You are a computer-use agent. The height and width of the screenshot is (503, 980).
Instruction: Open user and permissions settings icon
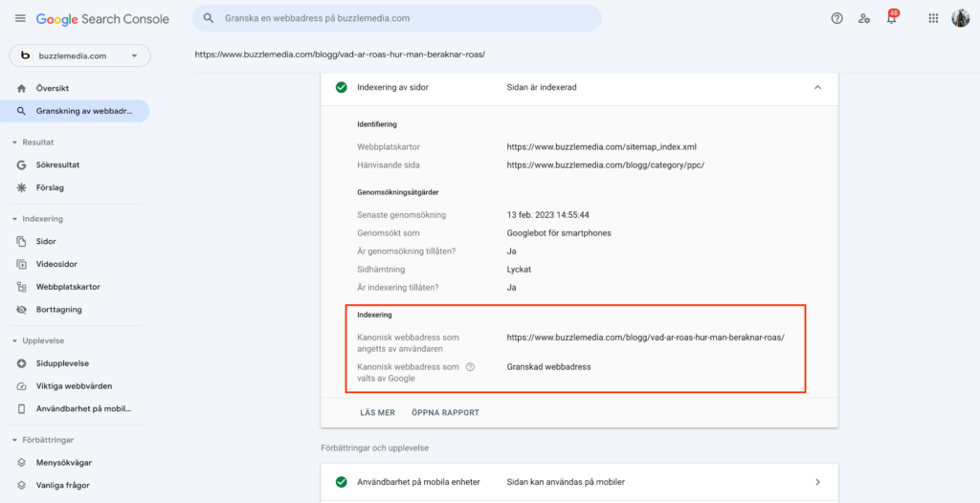click(x=864, y=18)
